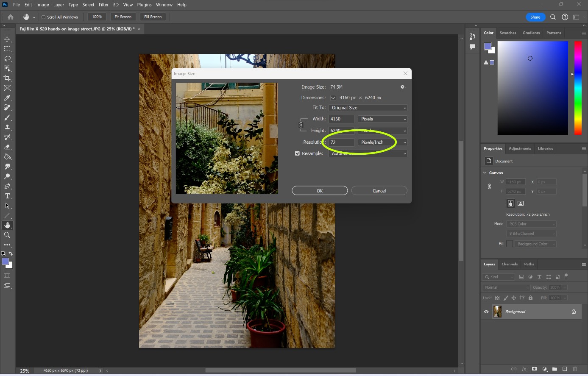
Task: Toggle the width-height constrain link
Action: coord(301,125)
